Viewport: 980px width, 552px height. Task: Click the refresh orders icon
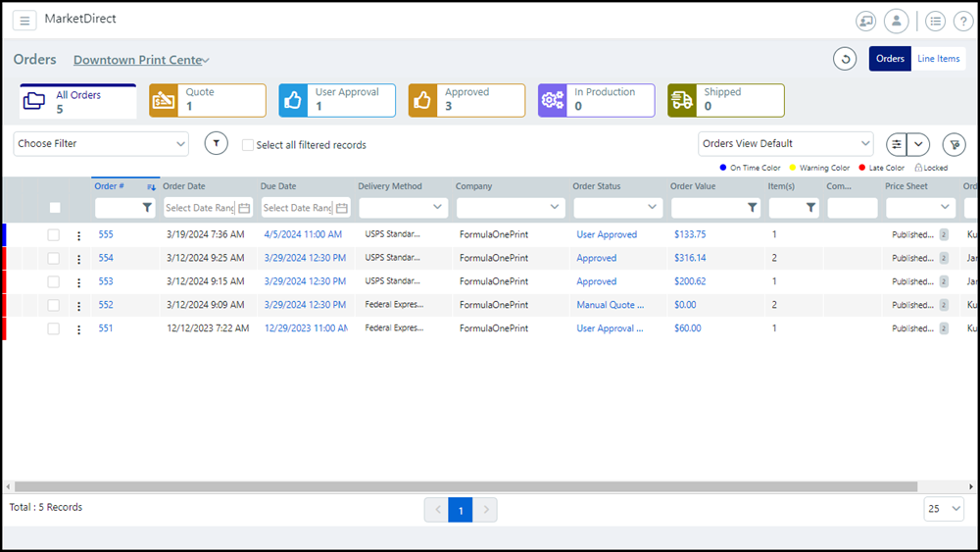pyautogui.click(x=845, y=59)
